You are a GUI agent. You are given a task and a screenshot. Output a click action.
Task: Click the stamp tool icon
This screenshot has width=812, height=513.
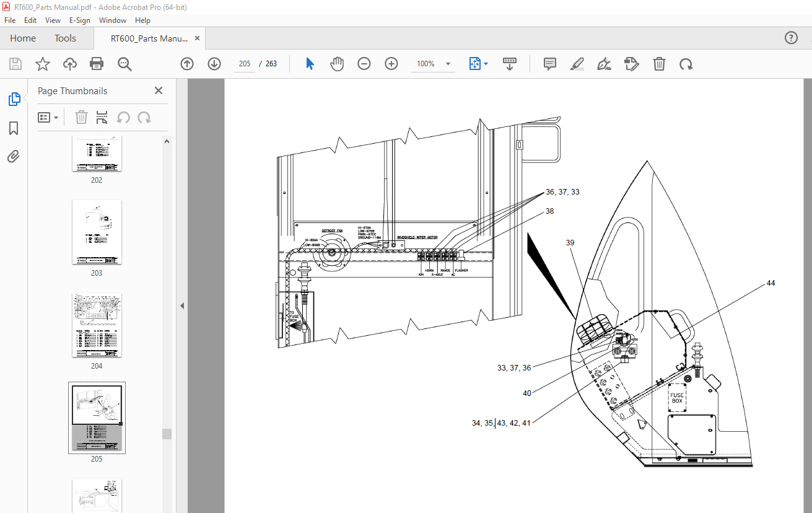tap(632, 64)
